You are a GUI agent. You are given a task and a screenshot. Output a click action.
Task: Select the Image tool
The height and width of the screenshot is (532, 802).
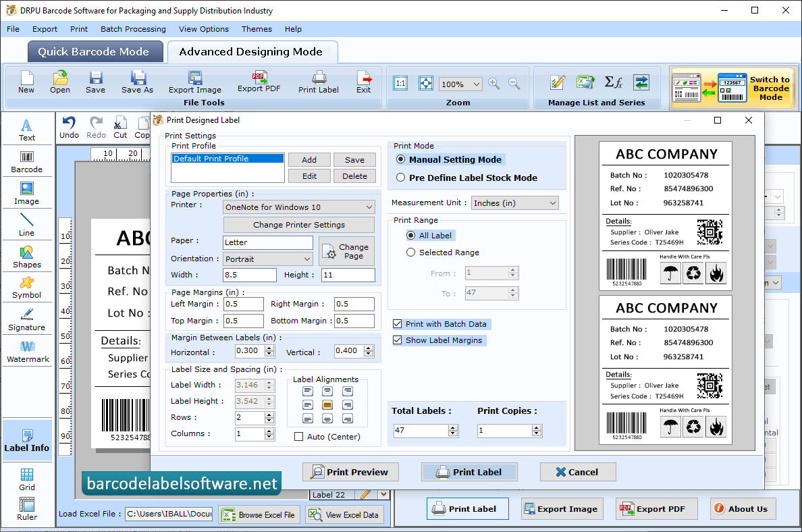26,194
